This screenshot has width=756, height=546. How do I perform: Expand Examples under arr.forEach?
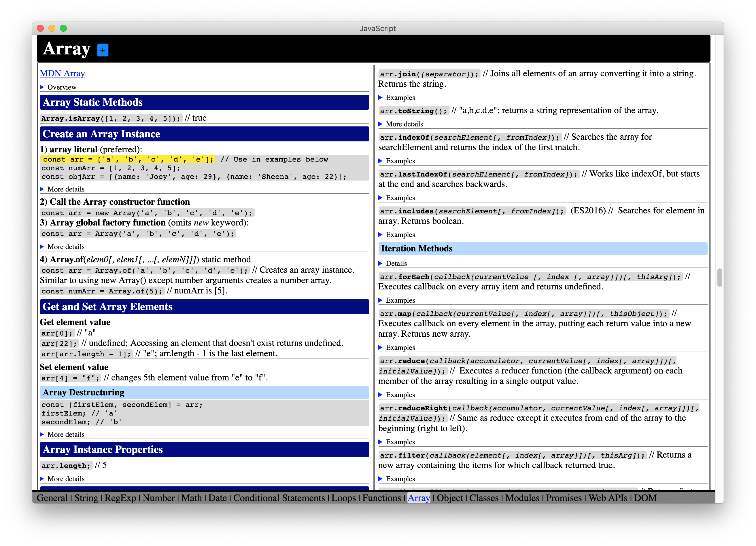click(380, 300)
